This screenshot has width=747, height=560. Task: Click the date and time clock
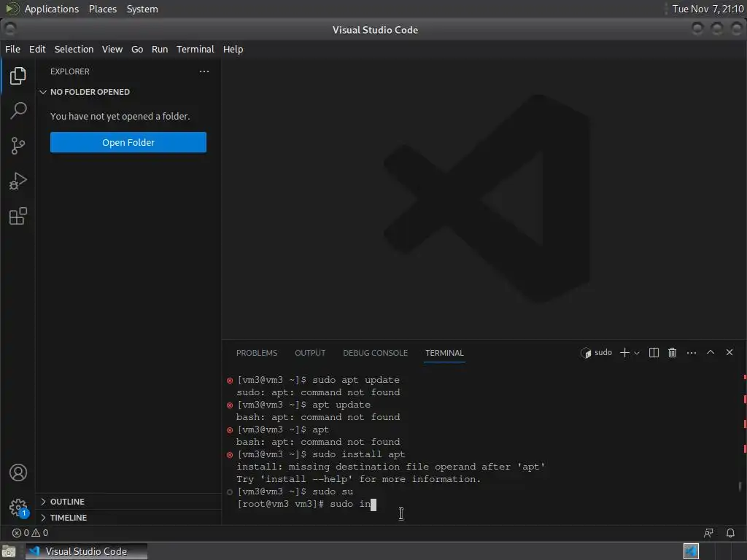coord(708,9)
